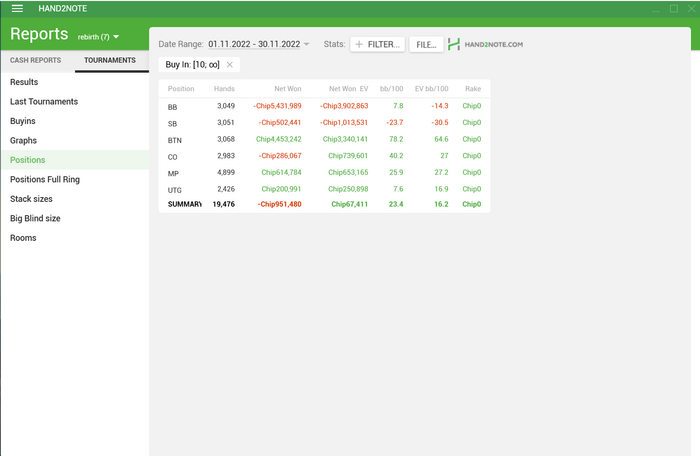This screenshot has height=456, width=700.
Task: Open the Results report
Action: coord(24,82)
